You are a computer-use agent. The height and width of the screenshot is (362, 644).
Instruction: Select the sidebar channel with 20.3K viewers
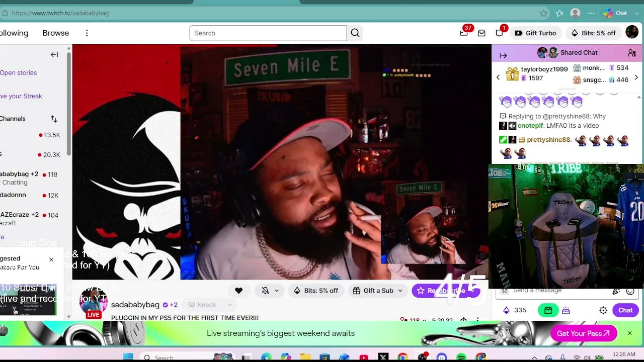coord(34,155)
